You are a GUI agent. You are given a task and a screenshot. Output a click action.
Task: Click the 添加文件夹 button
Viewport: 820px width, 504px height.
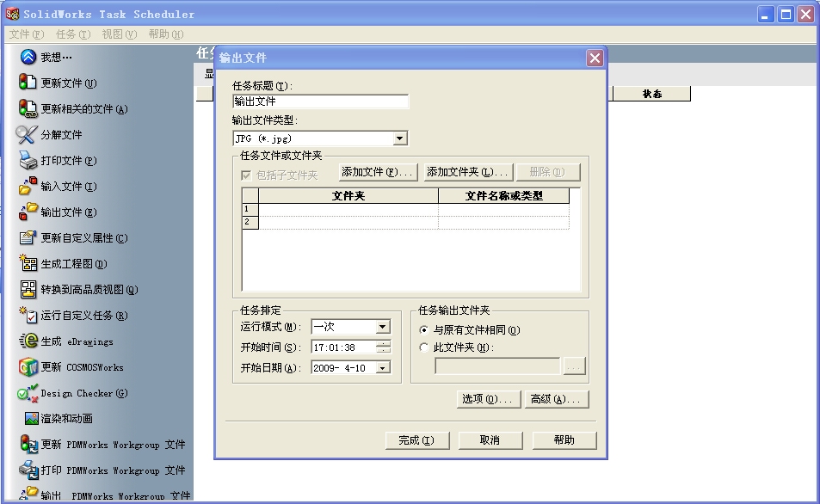pyautogui.click(x=468, y=172)
